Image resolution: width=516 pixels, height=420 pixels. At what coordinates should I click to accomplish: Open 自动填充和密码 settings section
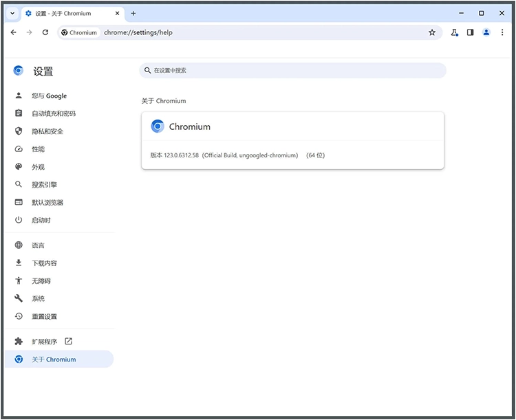pos(53,113)
